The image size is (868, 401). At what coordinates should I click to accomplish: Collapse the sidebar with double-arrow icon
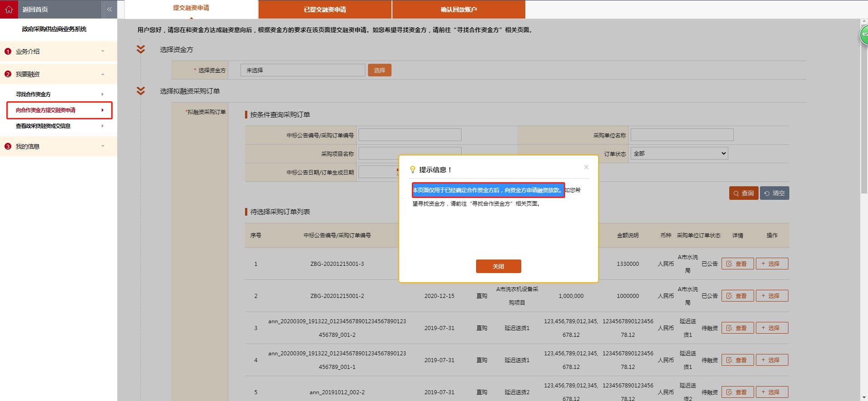[x=109, y=9]
